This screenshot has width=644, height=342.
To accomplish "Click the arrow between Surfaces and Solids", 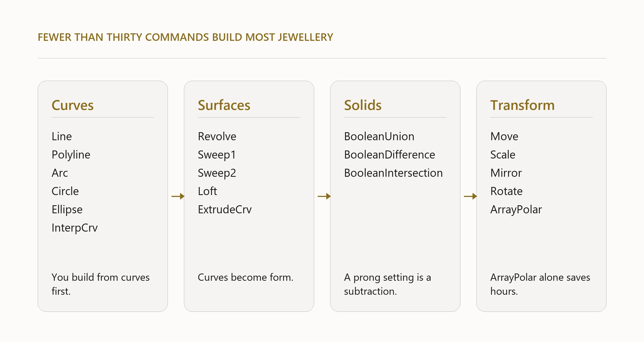I will (324, 196).
